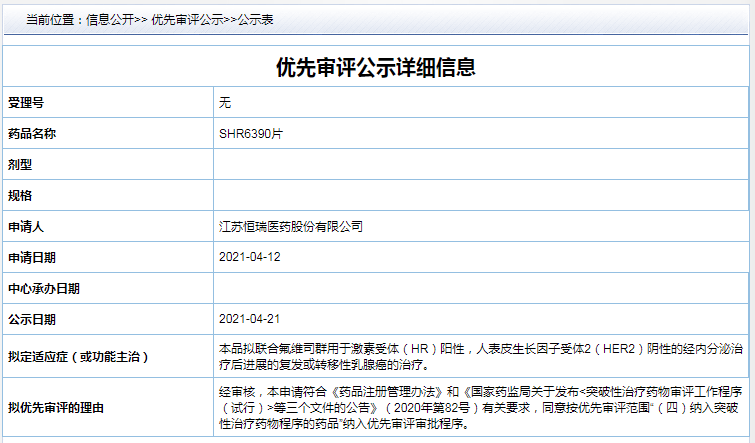This screenshot has height=443, width=755.
Task: Click the 拟优先审评的理由 row label
Action: 56,408
